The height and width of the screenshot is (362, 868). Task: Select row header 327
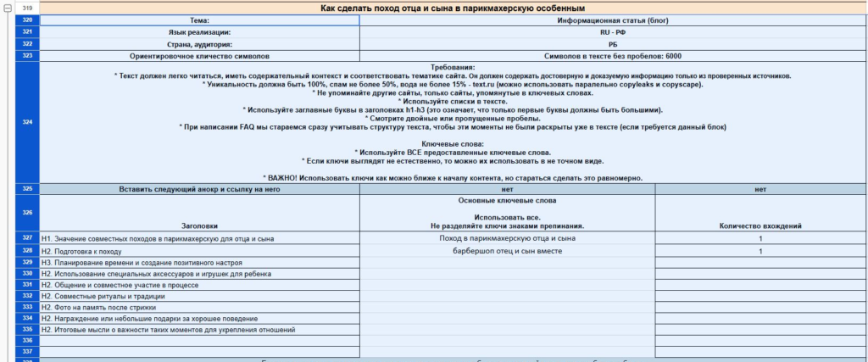[27, 238]
